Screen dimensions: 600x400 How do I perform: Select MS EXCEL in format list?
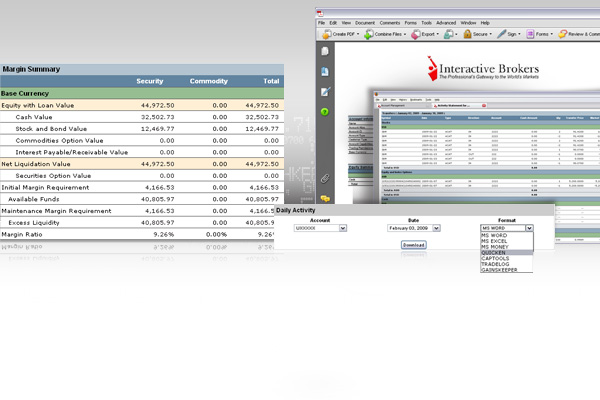507,241
